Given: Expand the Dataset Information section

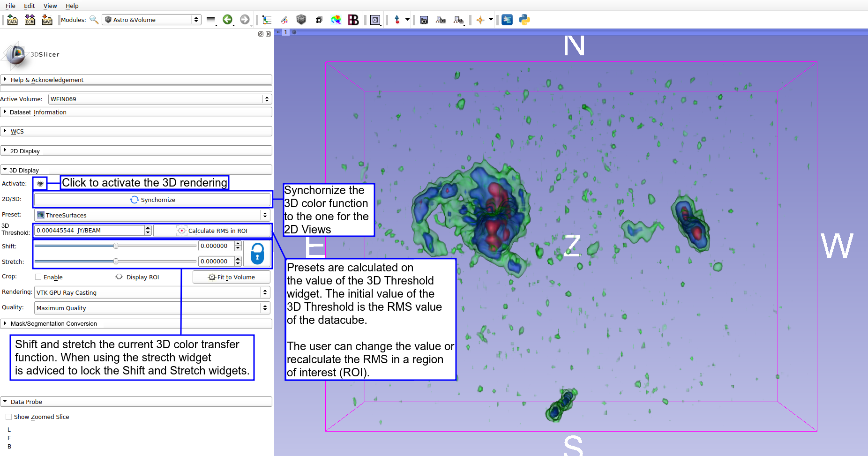Looking at the screenshot, I should [38, 112].
